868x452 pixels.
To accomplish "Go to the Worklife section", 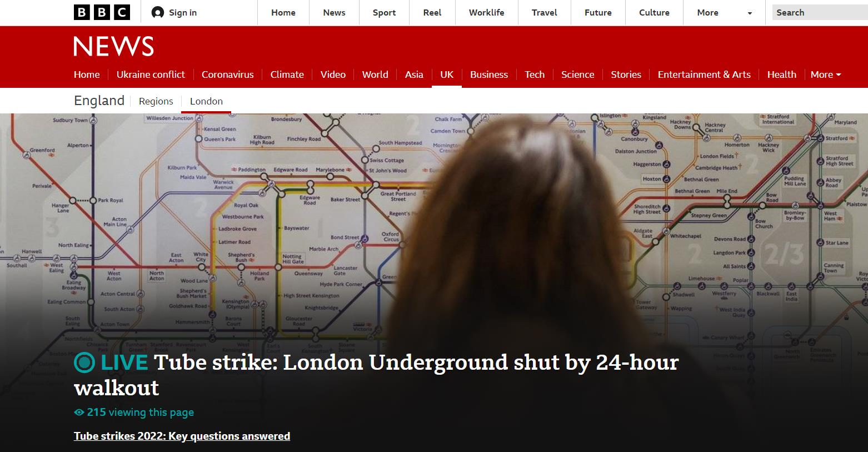I will [x=486, y=12].
